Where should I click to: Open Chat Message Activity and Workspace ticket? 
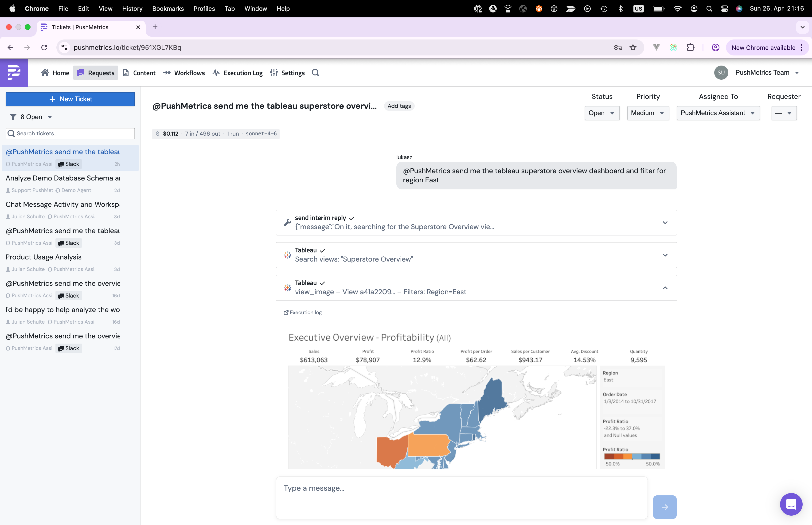(70, 210)
